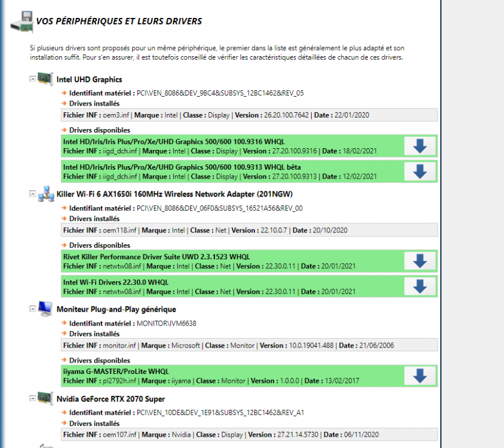Click Drivers installés label under Intel UHD Graphics

(94, 103)
